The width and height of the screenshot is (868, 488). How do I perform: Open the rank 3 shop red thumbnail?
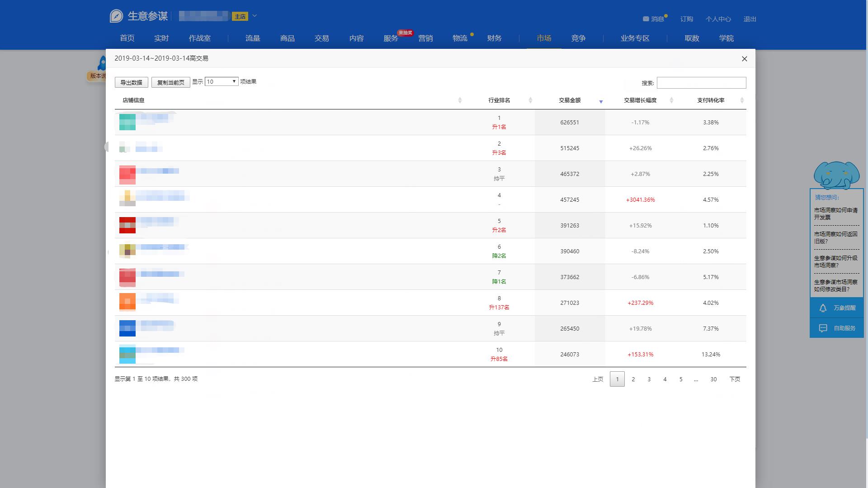pos(127,175)
